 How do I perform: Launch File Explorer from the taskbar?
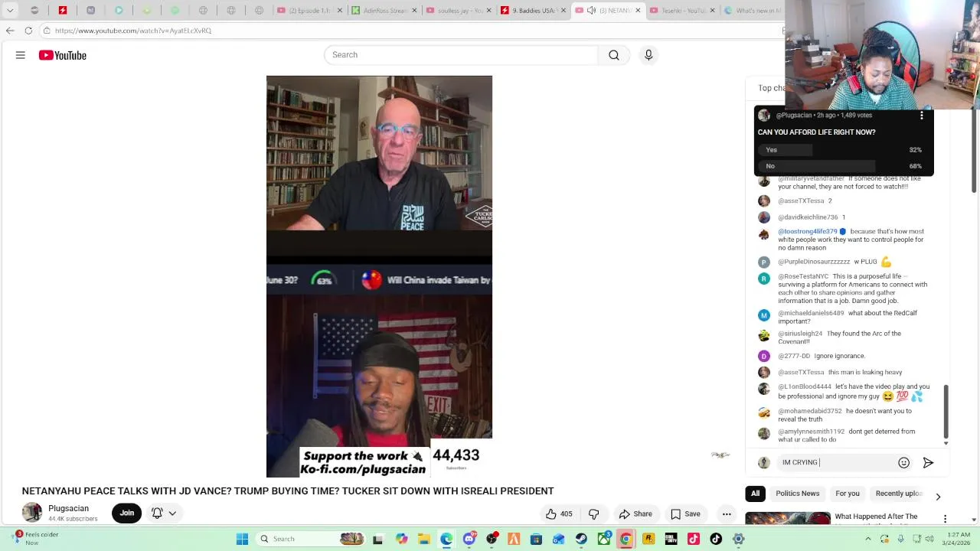pyautogui.click(x=424, y=539)
